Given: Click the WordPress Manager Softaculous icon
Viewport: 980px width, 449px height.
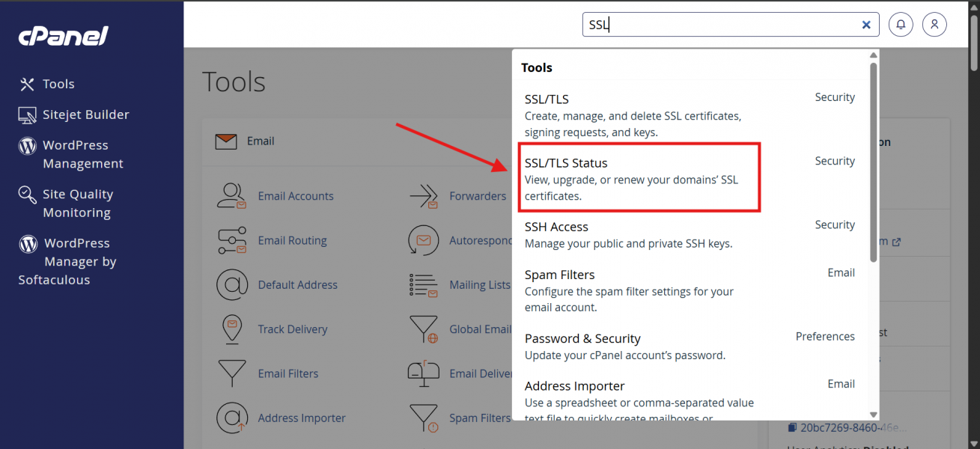Looking at the screenshot, I should [28, 243].
